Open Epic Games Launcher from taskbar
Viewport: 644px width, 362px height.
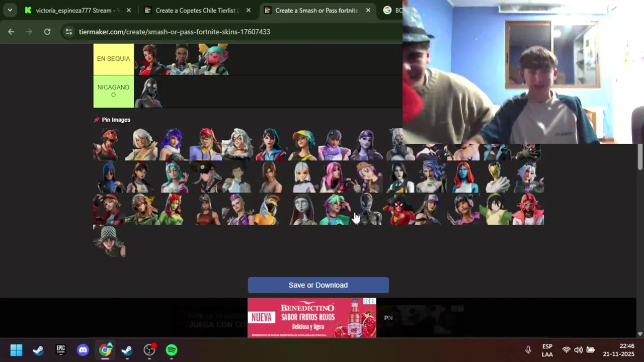point(60,350)
